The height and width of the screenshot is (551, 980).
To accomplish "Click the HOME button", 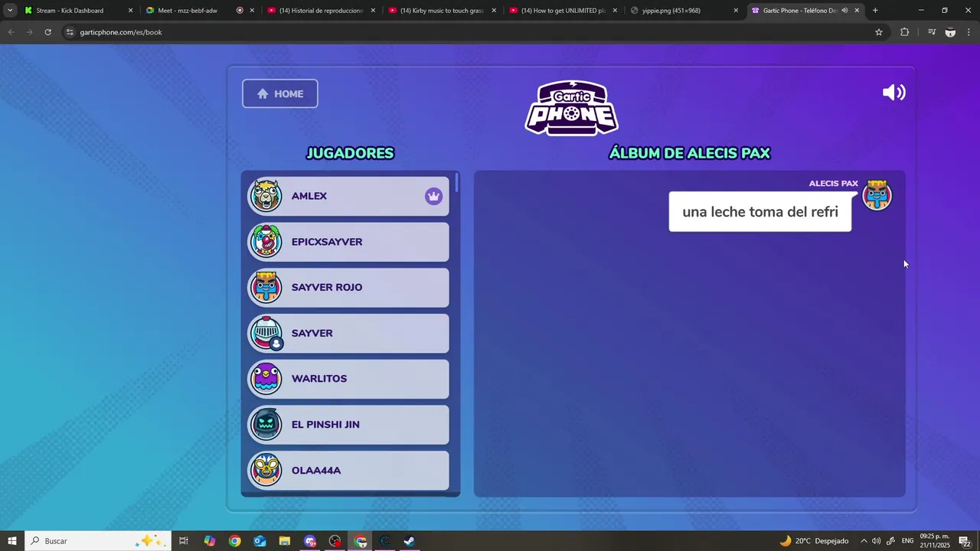I will coord(280,93).
